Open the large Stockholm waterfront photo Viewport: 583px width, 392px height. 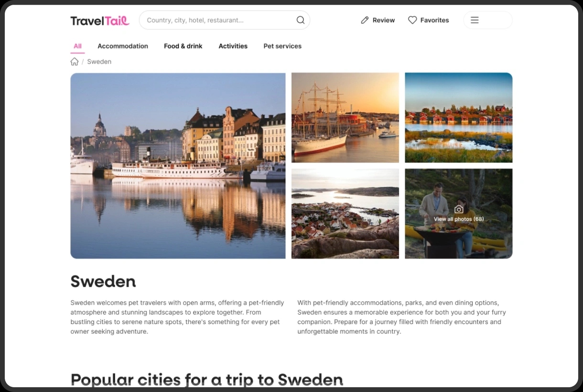click(x=178, y=165)
